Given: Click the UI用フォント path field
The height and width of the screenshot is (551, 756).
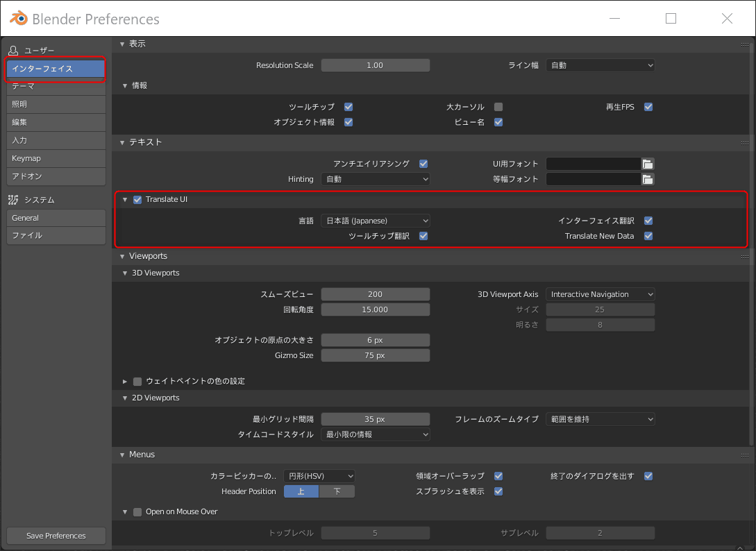Looking at the screenshot, I should [x=594, y=164].
